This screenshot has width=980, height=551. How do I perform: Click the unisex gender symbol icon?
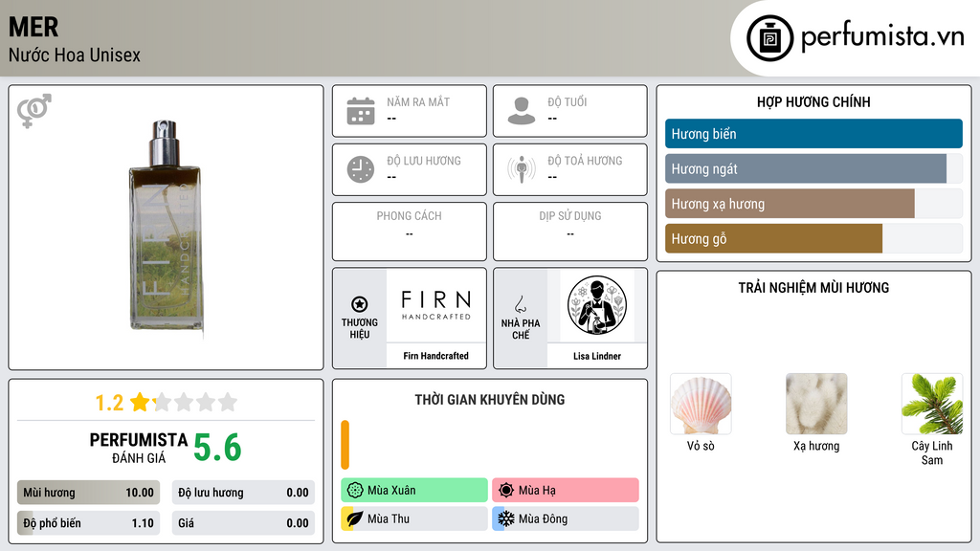tap(34, 111)
